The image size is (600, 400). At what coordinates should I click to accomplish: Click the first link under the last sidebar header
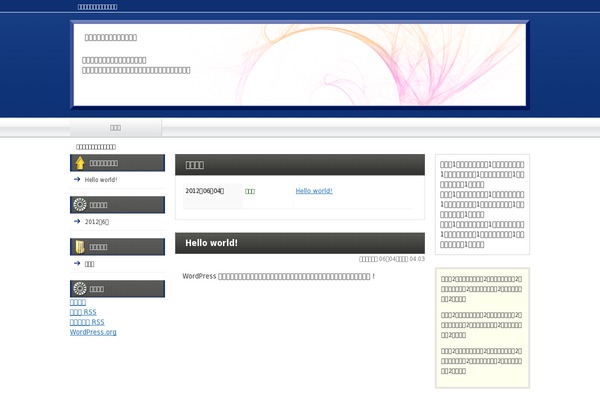click(x=78, y=302)
